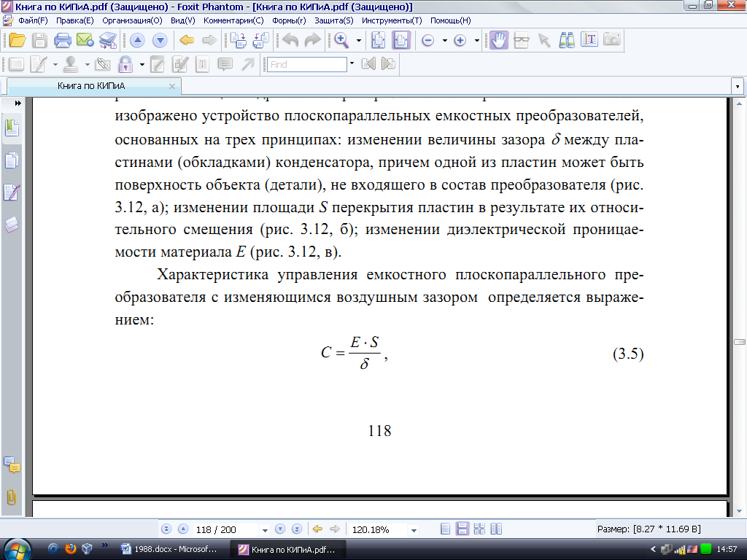Go to next page blue down arrow
747x560 pixels.
point(160,41)
